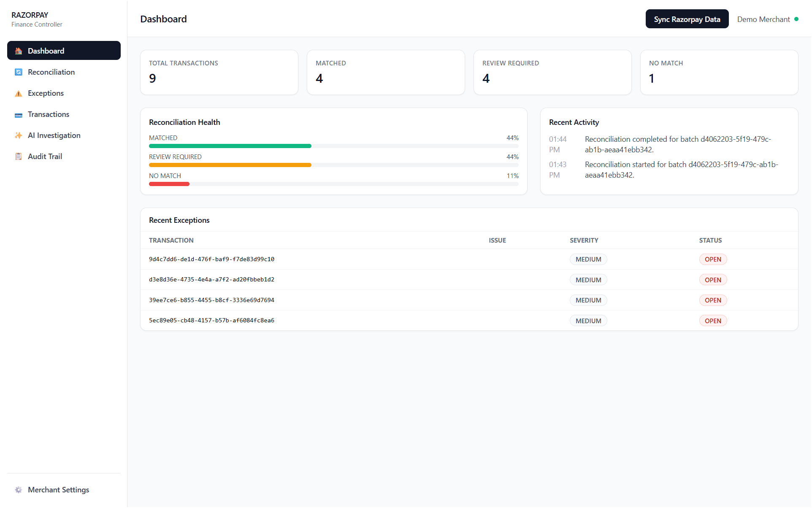
Task: Click MEDIUM badge in the 5ec89e05 row
Action: [588, 321]
